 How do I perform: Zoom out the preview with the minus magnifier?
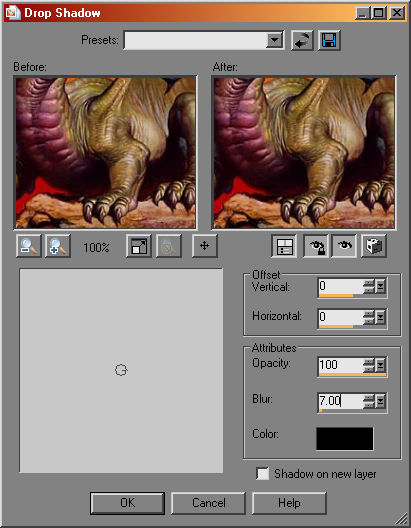pyautogui.click(x=29, y=246)
